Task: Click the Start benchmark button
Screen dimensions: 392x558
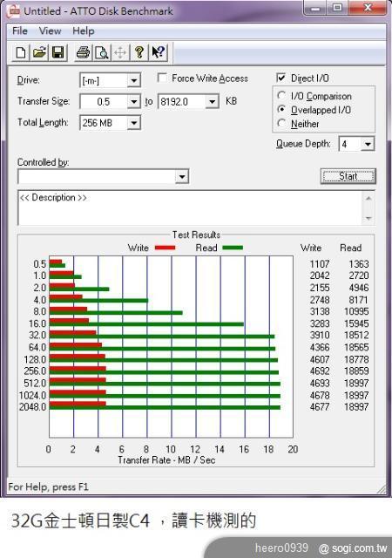Action: tap(348, 176)
